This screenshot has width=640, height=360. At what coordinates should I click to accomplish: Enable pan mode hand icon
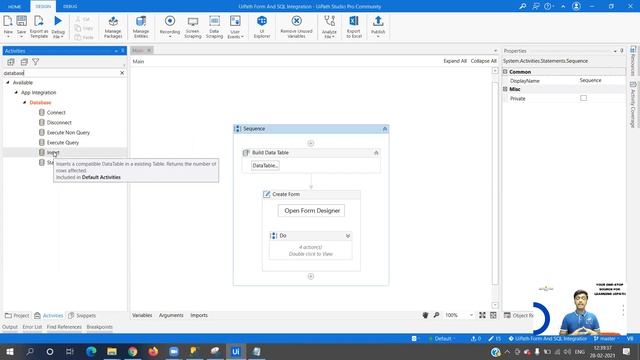coord(425,315)
